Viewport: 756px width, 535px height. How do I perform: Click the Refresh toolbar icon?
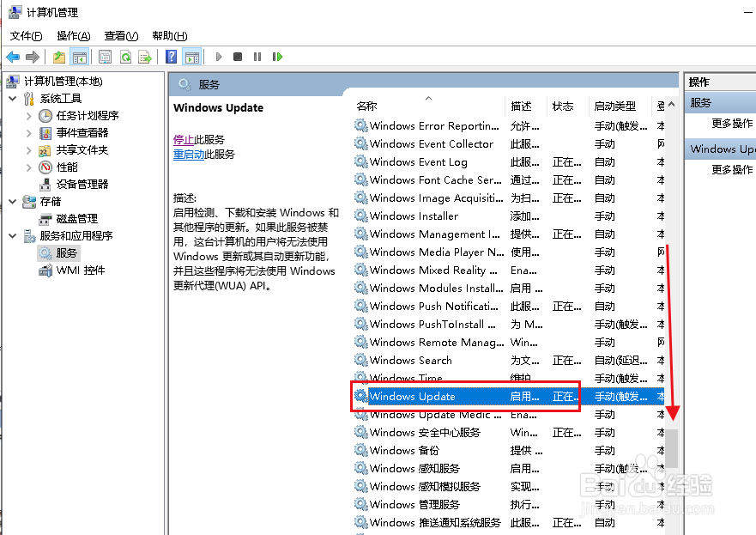[x=125, y=57]
